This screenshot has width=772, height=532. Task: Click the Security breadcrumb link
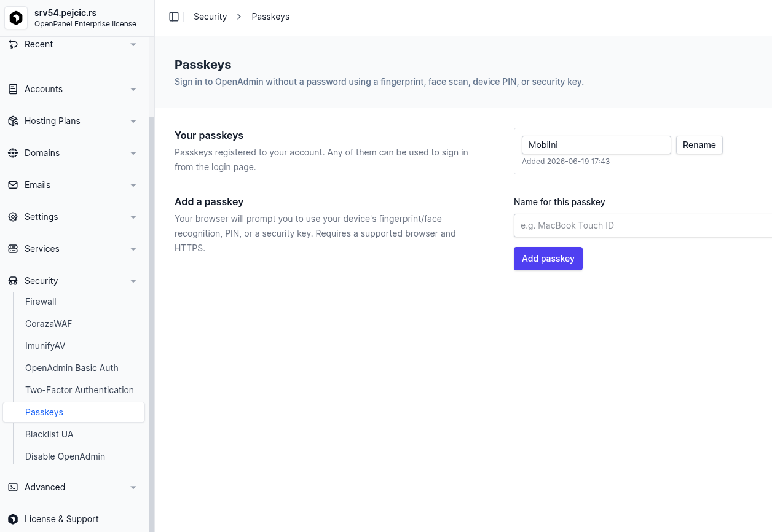[210, 17]
